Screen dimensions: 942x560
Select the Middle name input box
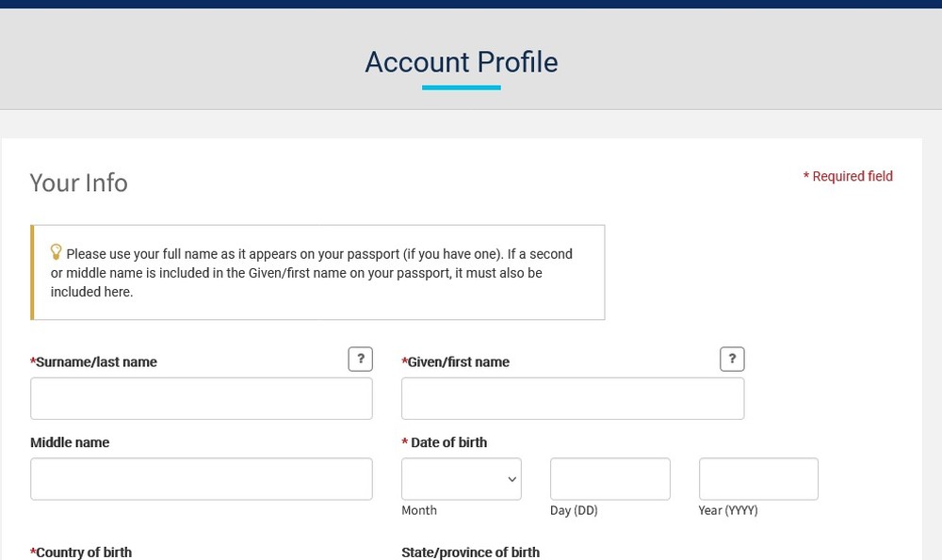click(x=202, y=479)
